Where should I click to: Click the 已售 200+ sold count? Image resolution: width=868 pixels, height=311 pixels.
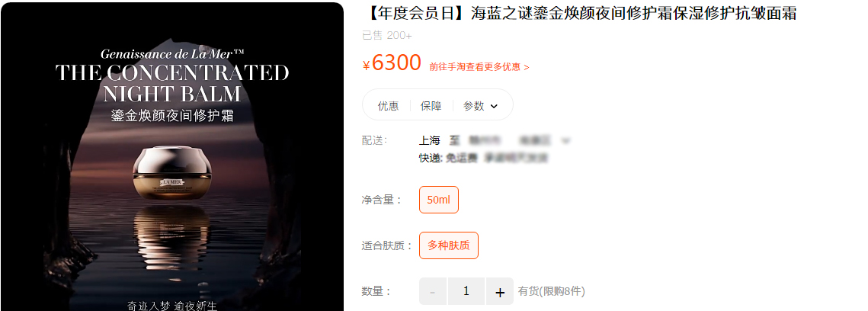[387, 35]
